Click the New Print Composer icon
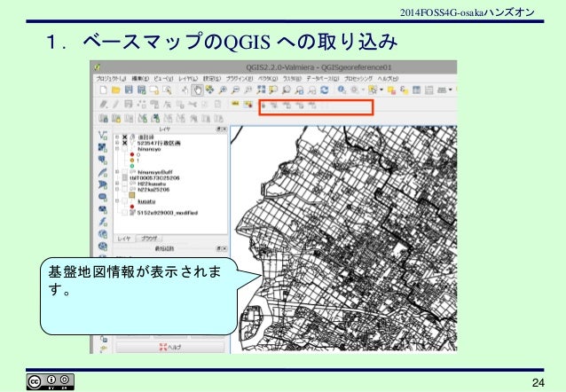This screenshot has height=392, width=566. [x=154, y=90]
